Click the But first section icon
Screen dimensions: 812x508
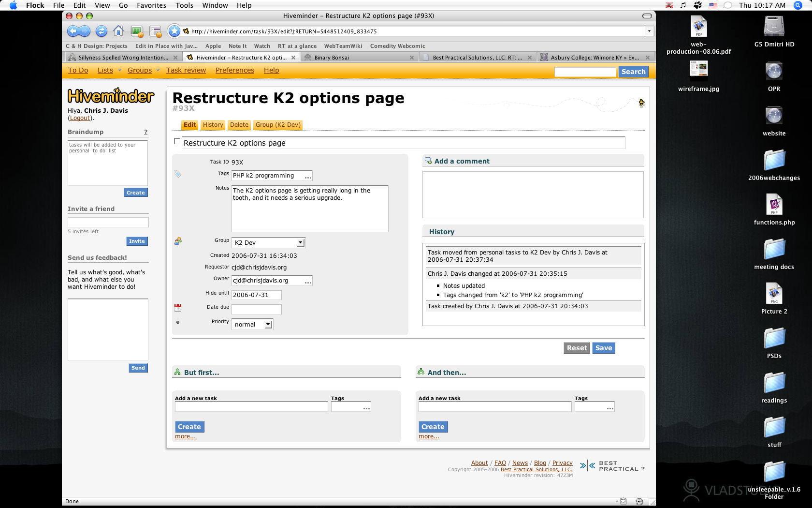pyautogui.click(x=177, y=372)
